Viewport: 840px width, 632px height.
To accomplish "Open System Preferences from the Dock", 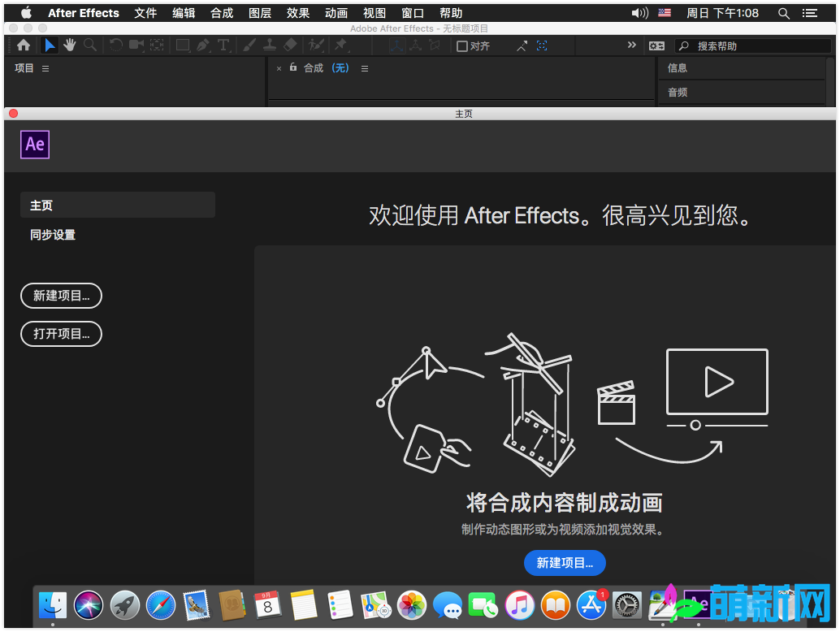I will pyautogui.click(x=627, y=606).
